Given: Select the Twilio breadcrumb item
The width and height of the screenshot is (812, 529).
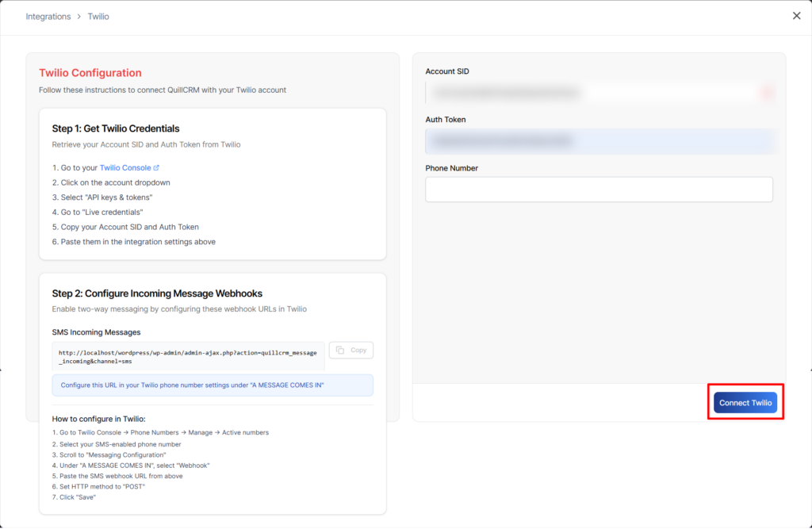Looking at the screenshot, I should coord(98,17).
